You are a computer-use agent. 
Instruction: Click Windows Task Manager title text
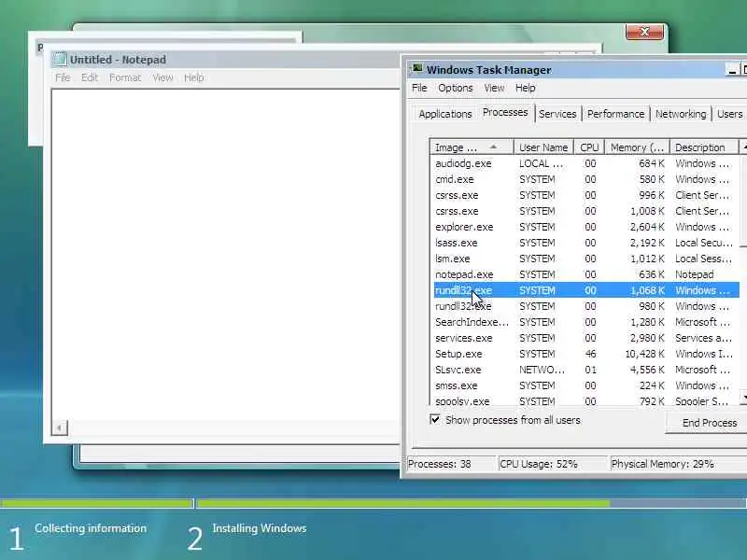(x=488, y=70)
